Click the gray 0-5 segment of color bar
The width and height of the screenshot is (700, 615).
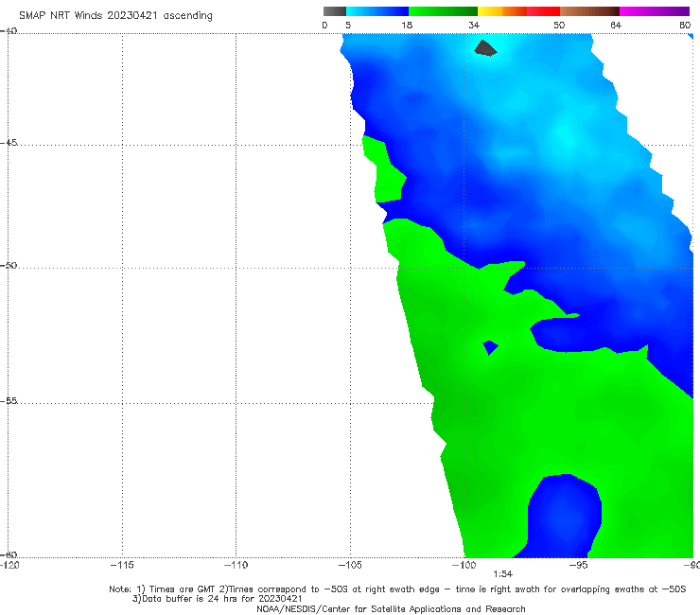coord(334,11)
